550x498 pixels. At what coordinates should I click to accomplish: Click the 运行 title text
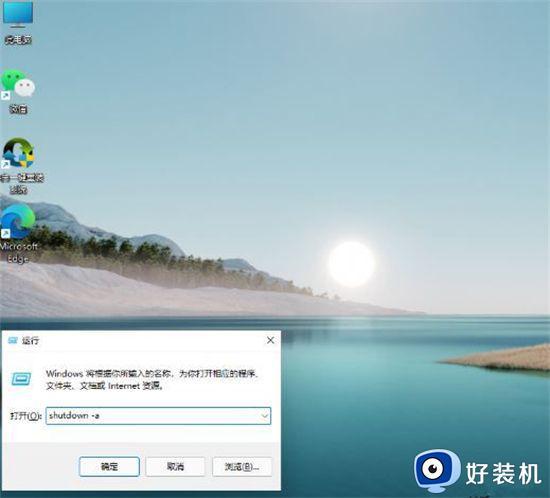(x=31, y=341)
